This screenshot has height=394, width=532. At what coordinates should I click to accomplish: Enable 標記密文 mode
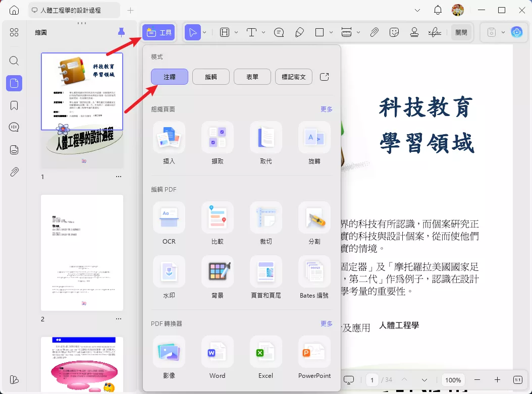(293, 77)
